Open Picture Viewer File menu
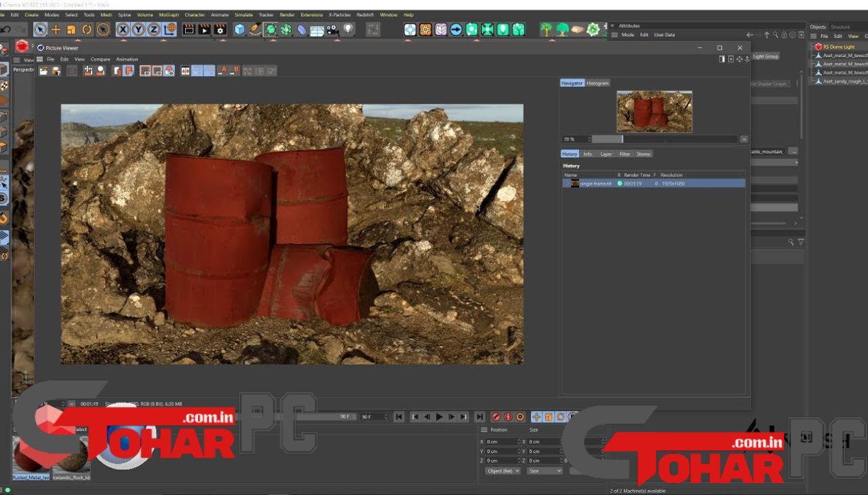Image resolution: width=868 pixels, height=495 pixels. 50,59
